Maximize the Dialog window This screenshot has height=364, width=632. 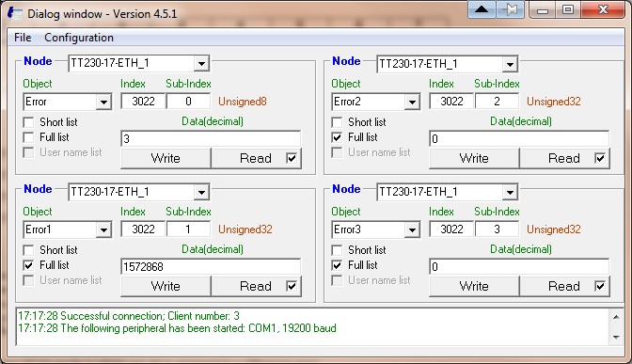click(568, 9)
